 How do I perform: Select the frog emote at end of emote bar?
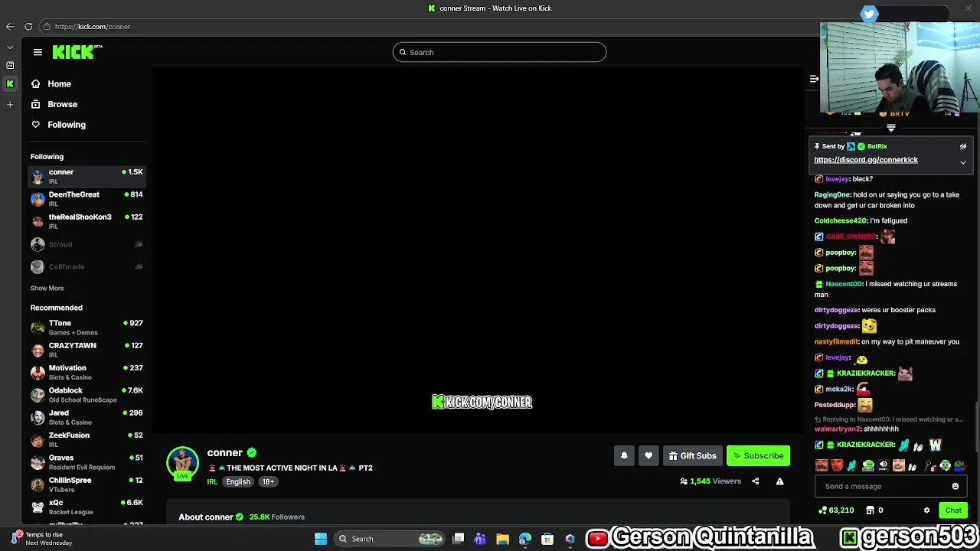959,465
